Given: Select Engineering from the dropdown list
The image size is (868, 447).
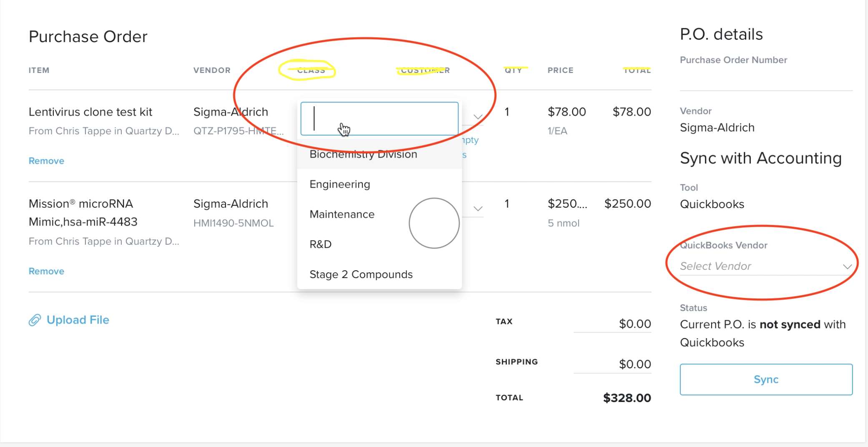Looking at the screenshot, I should 339,184.
